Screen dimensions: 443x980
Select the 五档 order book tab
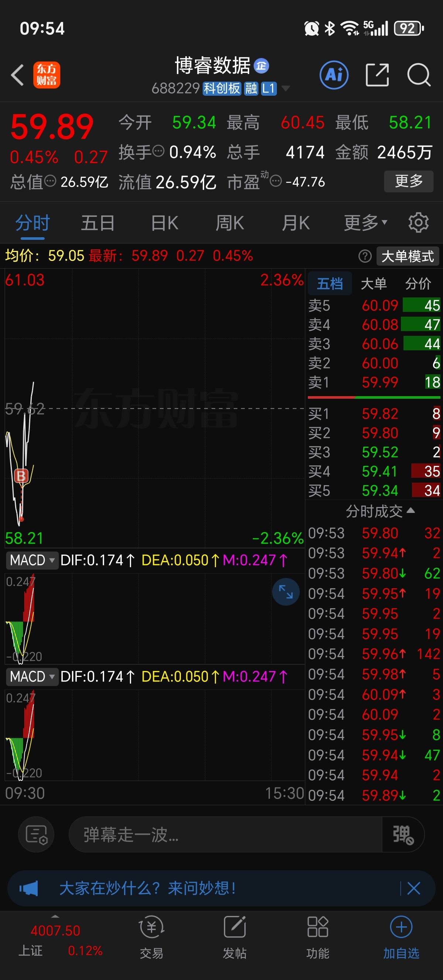pos(330,283)
